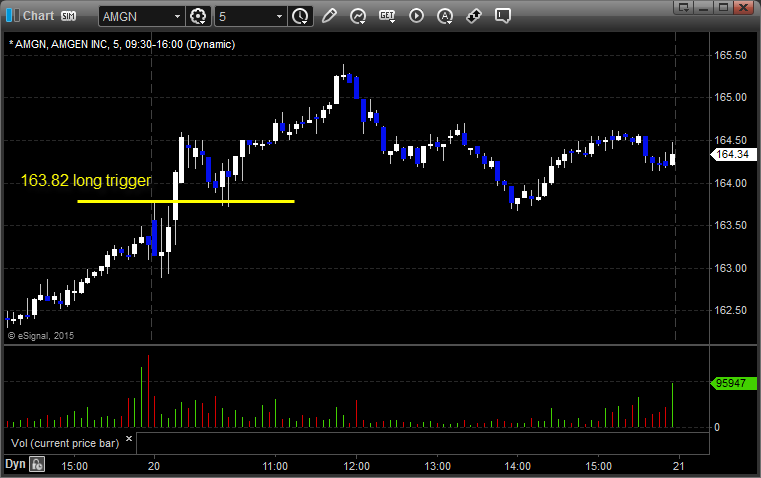Close the chart window with red X
Image resolution: width=761 pixels, height=478 pixels.
tap(744, 7)
